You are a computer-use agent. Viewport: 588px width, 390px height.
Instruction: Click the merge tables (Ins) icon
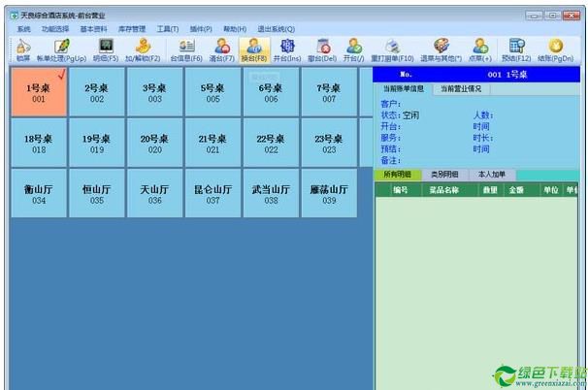tap(287, 47)
